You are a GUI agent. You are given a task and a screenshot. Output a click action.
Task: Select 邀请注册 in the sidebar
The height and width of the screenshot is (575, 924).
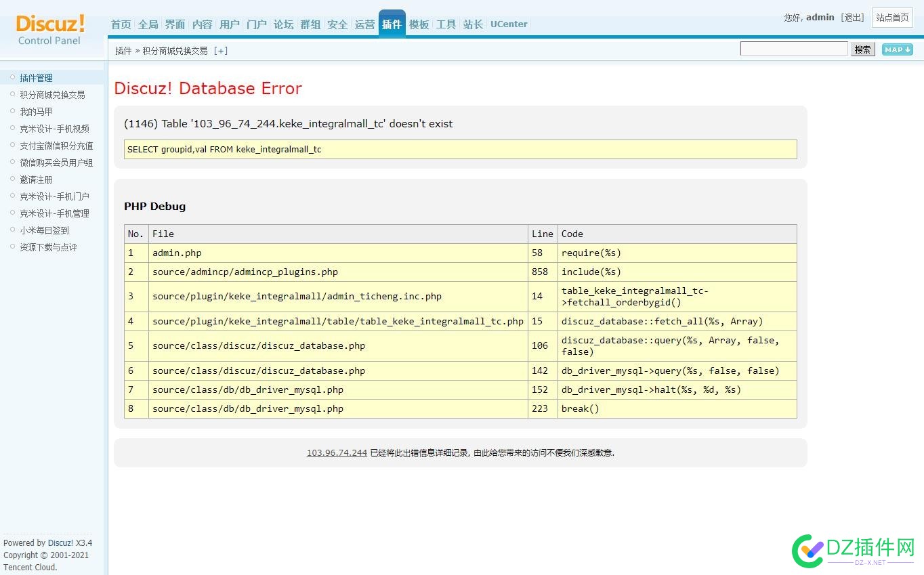coord(36,179)
